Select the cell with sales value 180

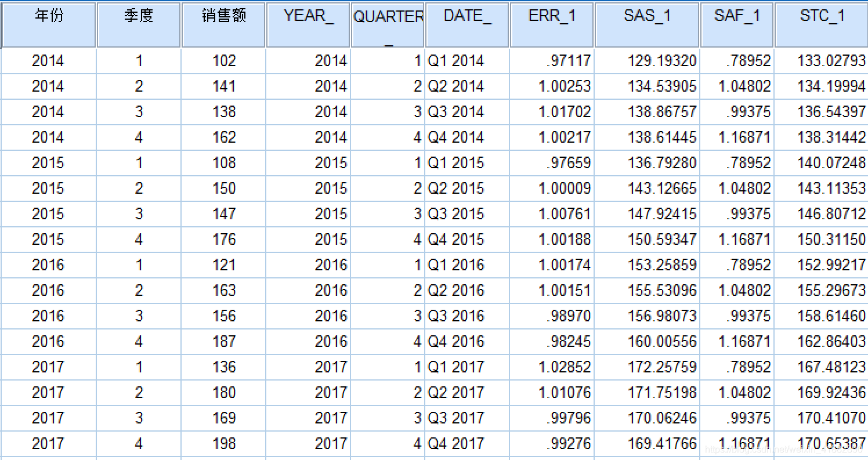click(x=223, y=393)
